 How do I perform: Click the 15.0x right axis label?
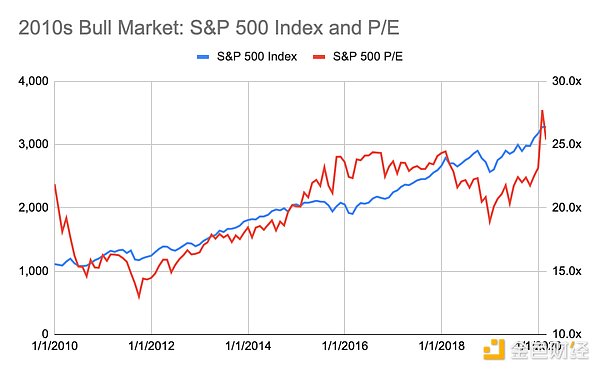tap(567, 271)
